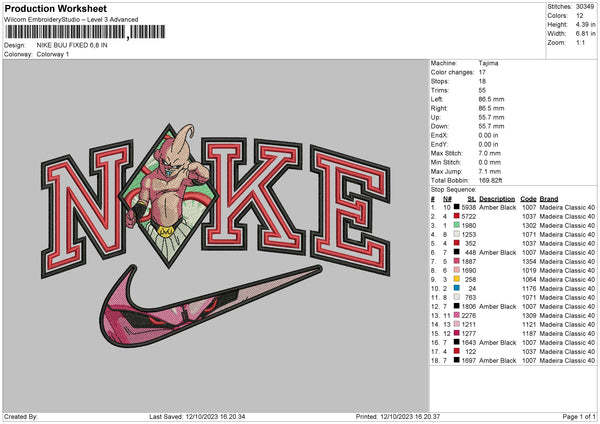This screenshot has height=424, width=600.
Task: Select thread code 1176 in stop 10
Action: 529,289
